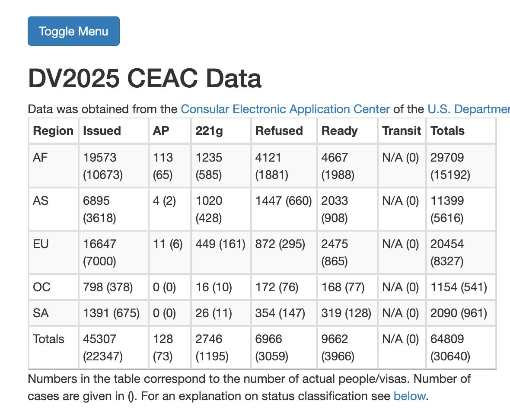The height and width of the screenshot is (420, 510).
Task: Jump to the 'below' status explanation link
Action: click(409, 396)
